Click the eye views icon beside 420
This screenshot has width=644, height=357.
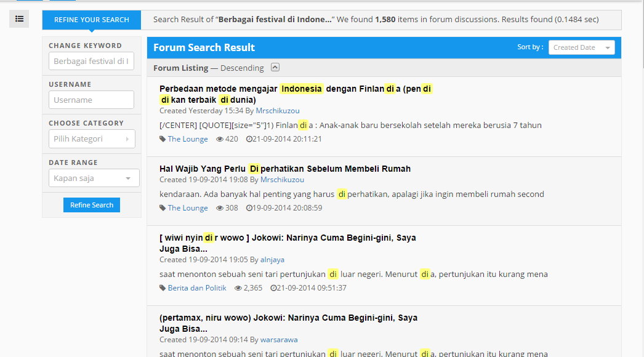point(220,139)
